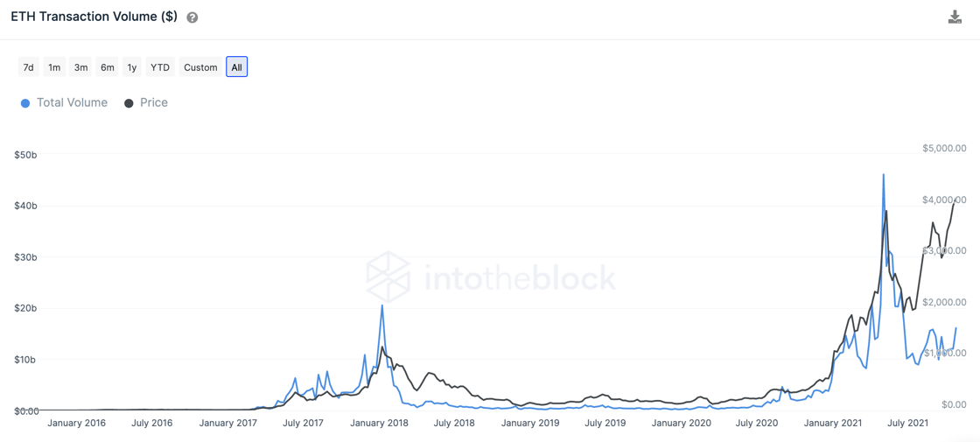Switch to YTD range

click(160, 67)
